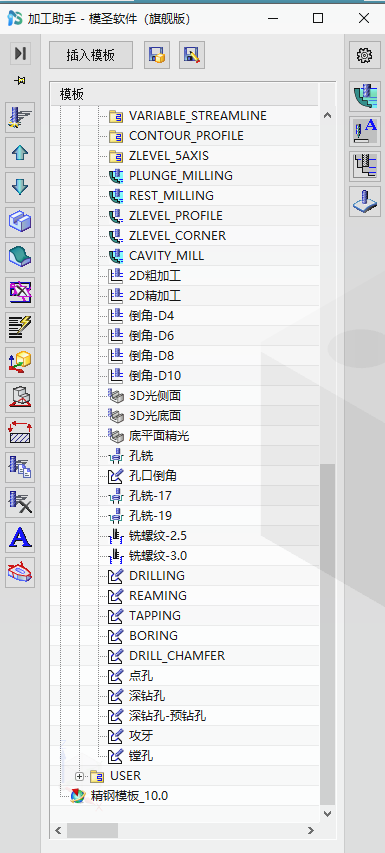Click the tool with letter A icon at right
The width and height of the screenshot is (385, 853).
[x=364, y=131]
